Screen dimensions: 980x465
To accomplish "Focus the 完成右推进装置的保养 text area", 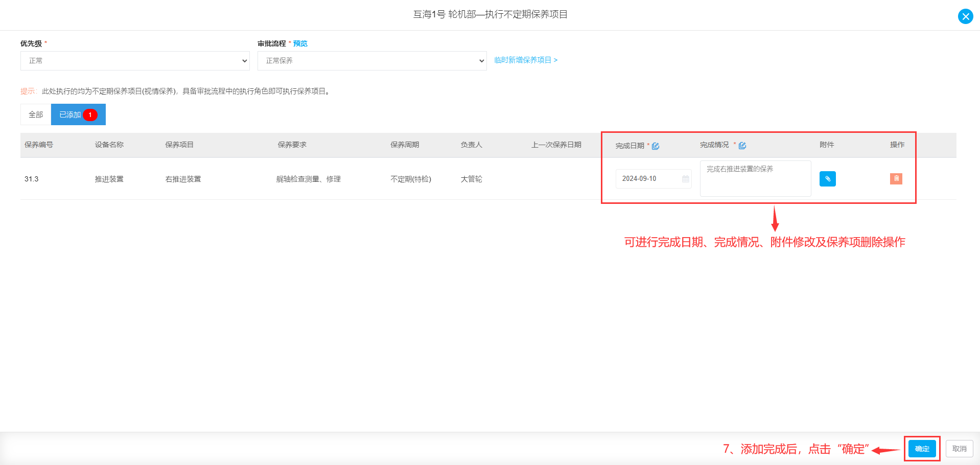I will click(756, 178).
